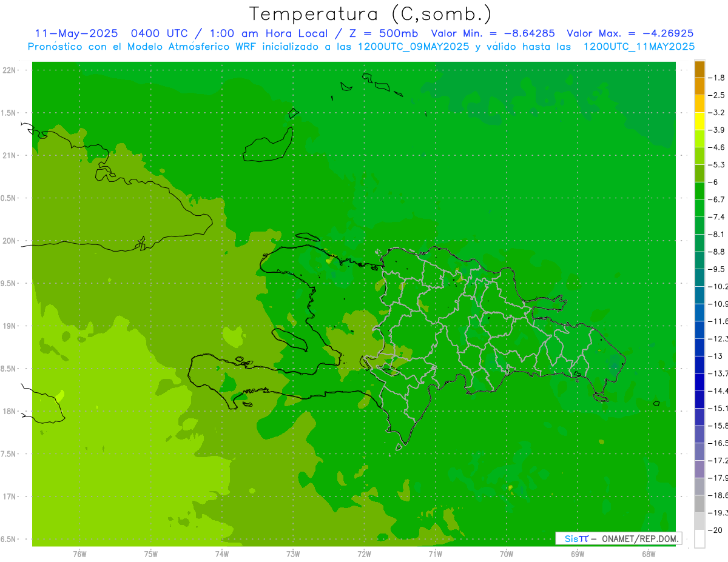This screenshot has width=728, height=562.
Task: Click the '68W' longitude axis label
Action: (x=649, y=554)
